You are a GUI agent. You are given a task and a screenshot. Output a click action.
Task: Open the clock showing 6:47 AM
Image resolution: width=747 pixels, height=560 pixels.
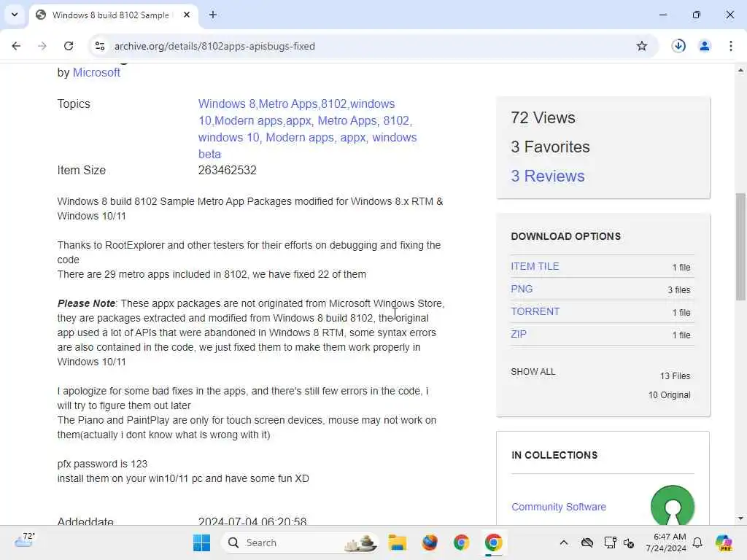click(665, 542)
